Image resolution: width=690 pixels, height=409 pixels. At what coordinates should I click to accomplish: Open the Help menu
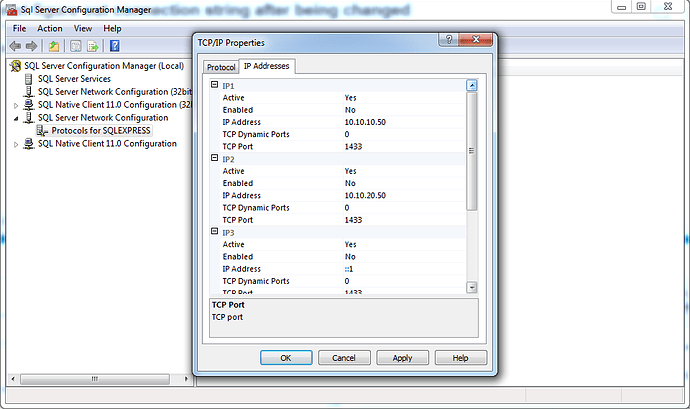point(112,29)
